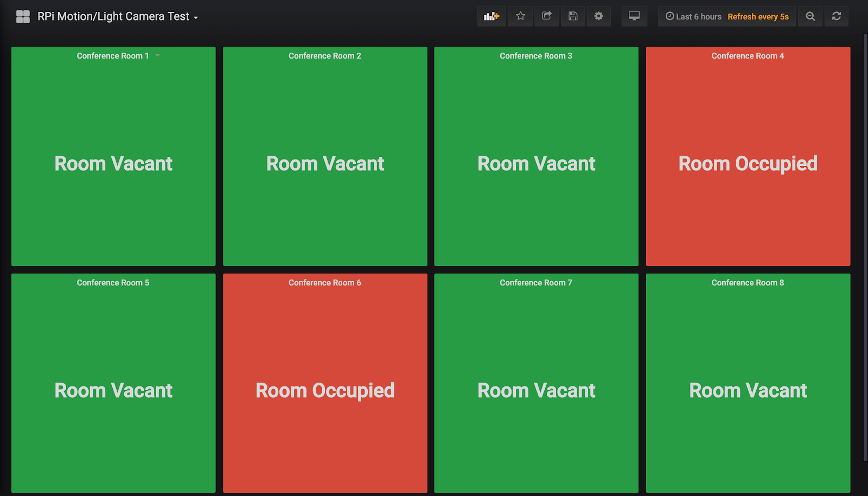
Task: Open the Conference Room 6 panel menu
Action: coord(324,282)
